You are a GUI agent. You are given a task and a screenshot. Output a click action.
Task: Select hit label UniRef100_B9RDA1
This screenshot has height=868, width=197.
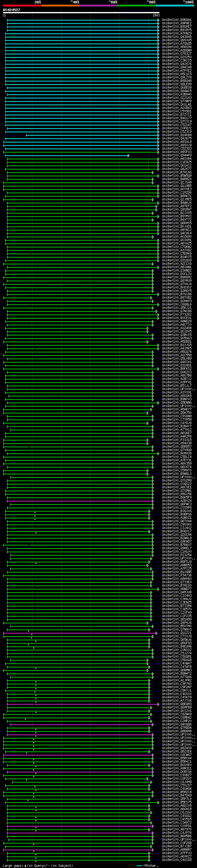tap(177, 20)
